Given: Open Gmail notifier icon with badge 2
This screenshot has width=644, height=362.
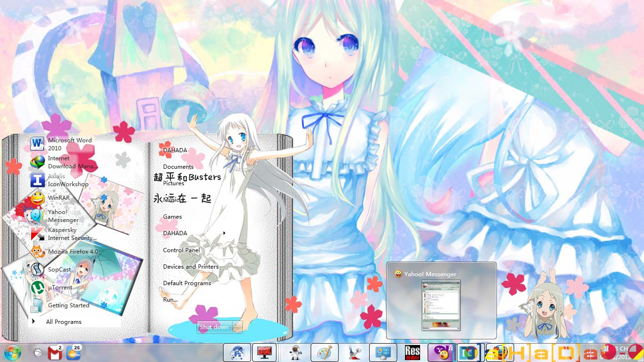Looking at the screenshot, I should click(x=55, y=353).
